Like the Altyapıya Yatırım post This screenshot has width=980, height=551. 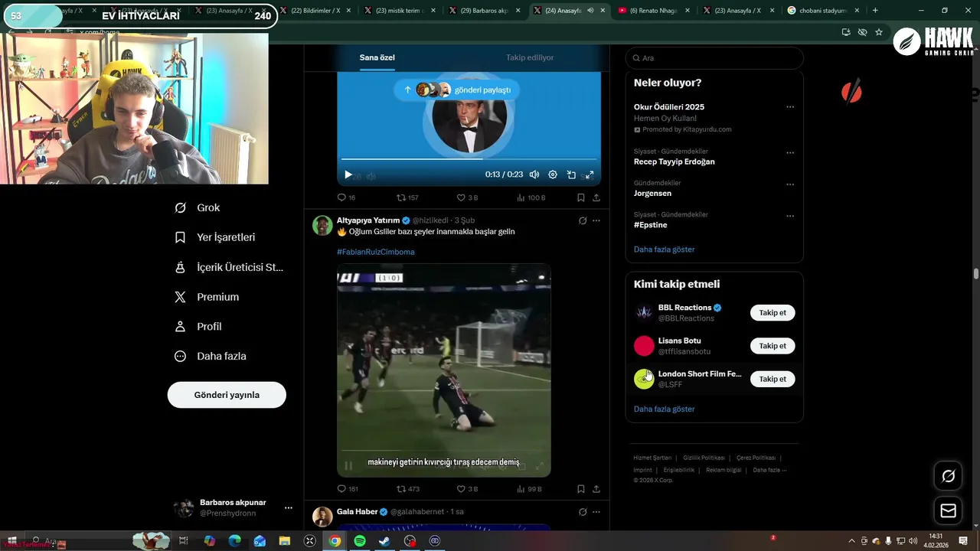(x=467, y=489)
